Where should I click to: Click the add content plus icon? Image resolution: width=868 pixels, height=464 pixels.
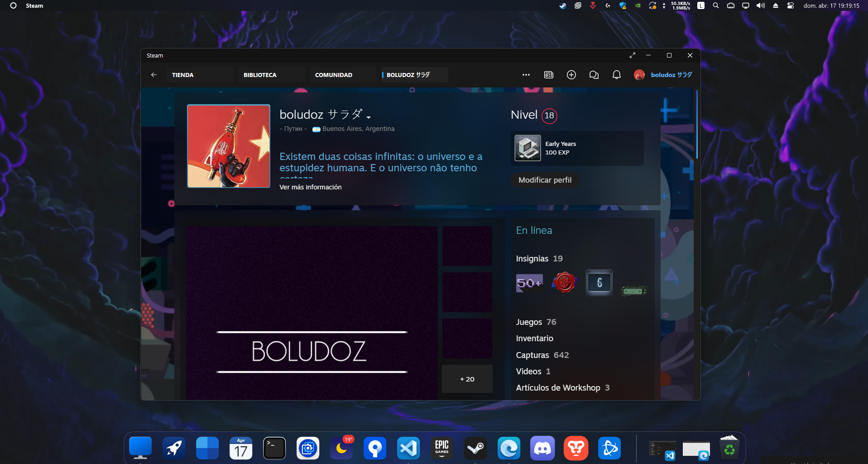point(571,75)
